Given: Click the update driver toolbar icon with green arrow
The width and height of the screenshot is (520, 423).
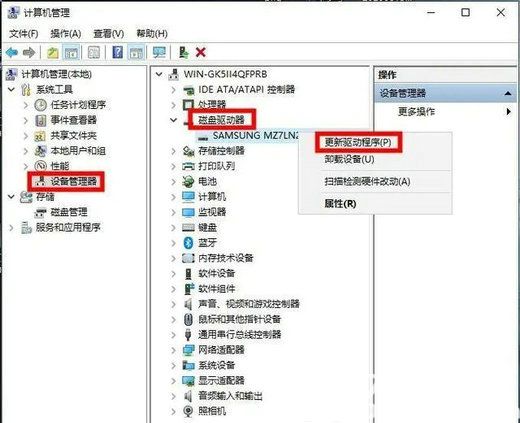Looking at the screenshot, I should click(x=184, y=52).
